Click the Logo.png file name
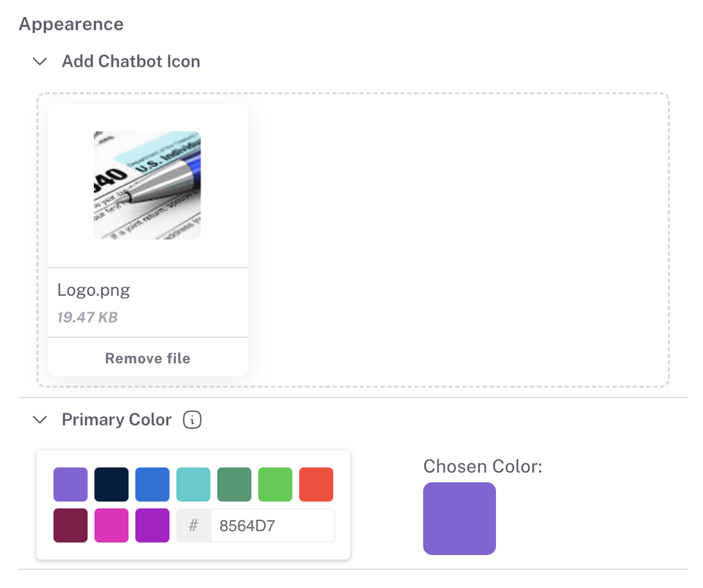703x588 pixels. point(94,290)
